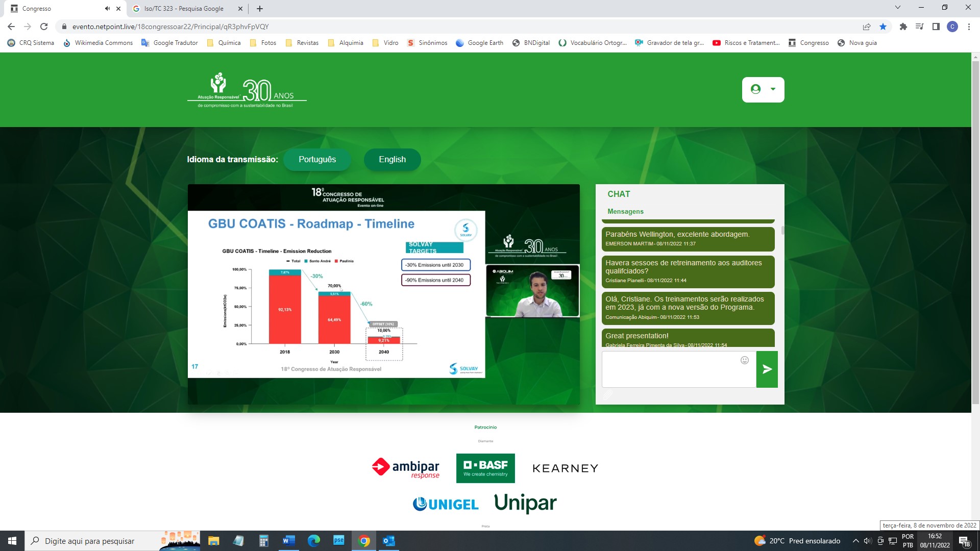Open the Vidro bookmarks folder
Viewport: 980px width, 551px height.
[385, 43]
